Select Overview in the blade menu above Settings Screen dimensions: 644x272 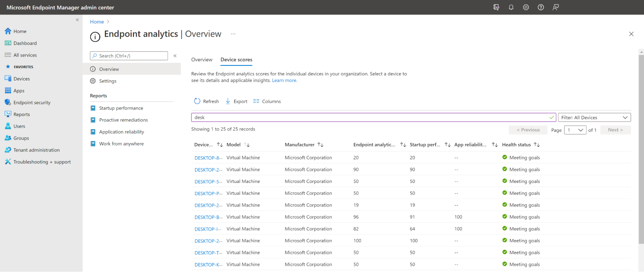click(132, 69)
